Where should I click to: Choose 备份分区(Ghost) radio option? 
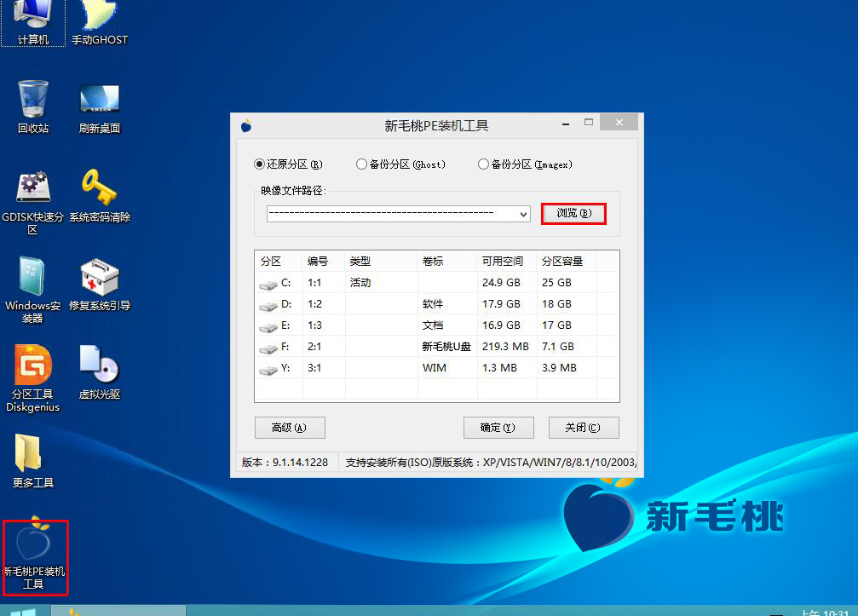tap(400, 164)
